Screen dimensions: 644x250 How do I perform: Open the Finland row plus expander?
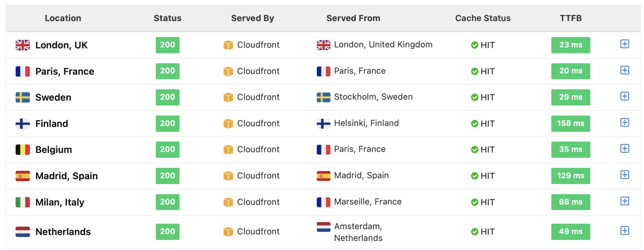(x=624, y=123)
